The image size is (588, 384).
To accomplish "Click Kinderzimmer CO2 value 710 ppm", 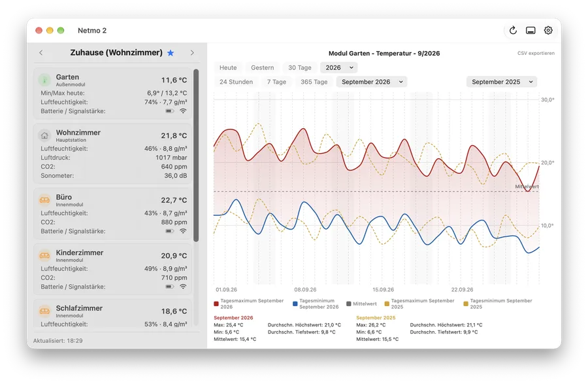I will 174,278.
